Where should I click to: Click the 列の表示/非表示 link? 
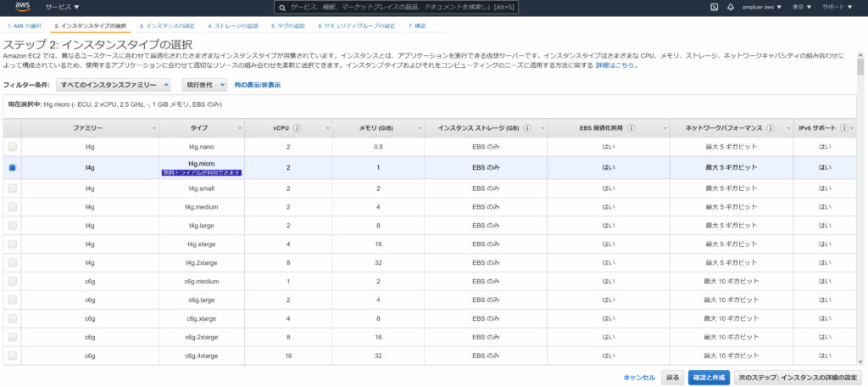click(x=258, y=85)
